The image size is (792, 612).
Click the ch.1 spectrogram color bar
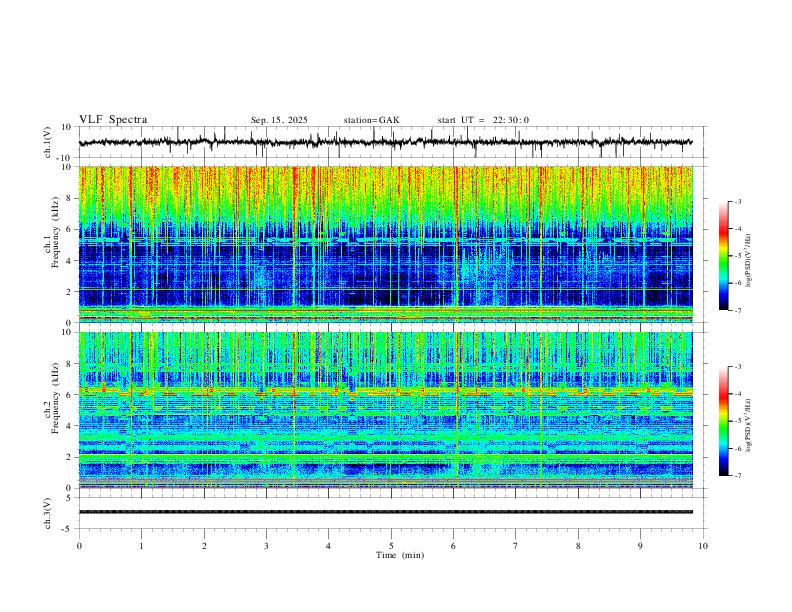pos(724,256)
